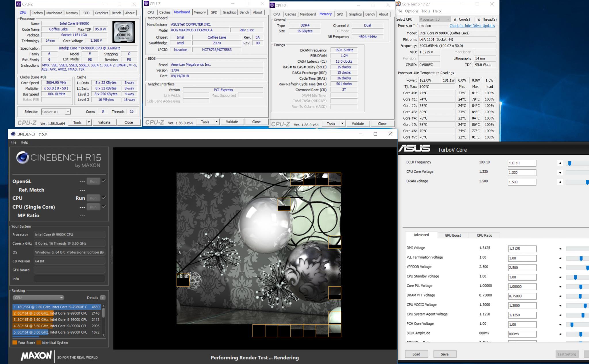Decrease CPU System Agent Voltage with the left arrow

coord(560,315)
